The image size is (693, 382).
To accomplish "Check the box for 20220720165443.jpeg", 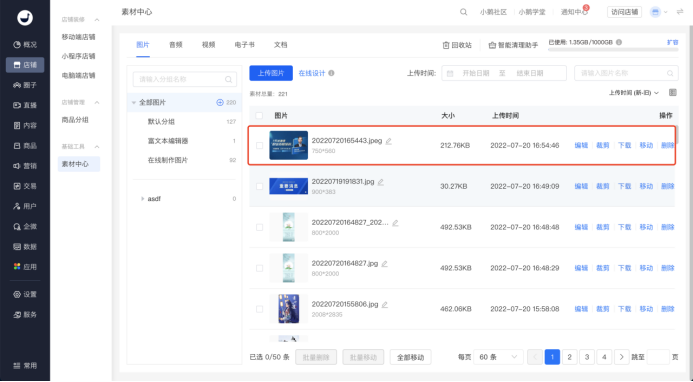I will [259, 145].
